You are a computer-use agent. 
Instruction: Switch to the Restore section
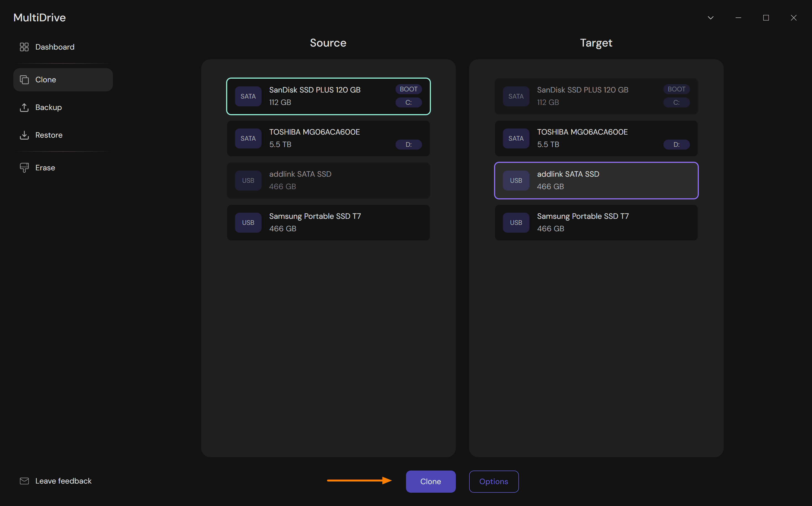[49, 135]
